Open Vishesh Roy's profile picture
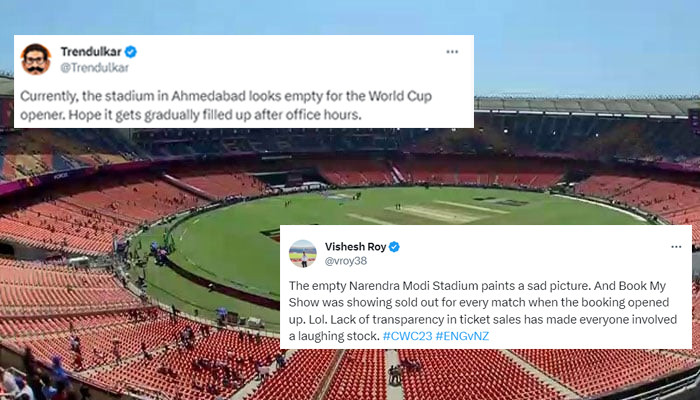This screenshot has height=400, width=700. point(302,254)
